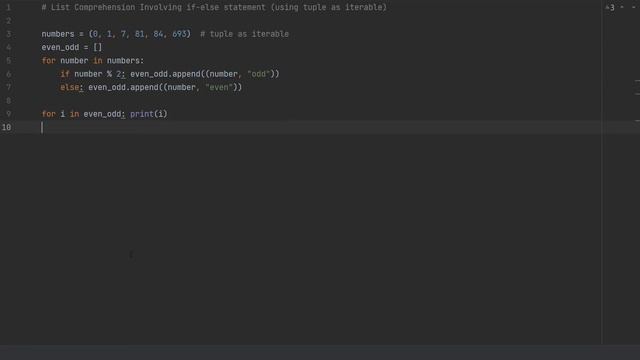Click the print(i) call

coord(149,114)
